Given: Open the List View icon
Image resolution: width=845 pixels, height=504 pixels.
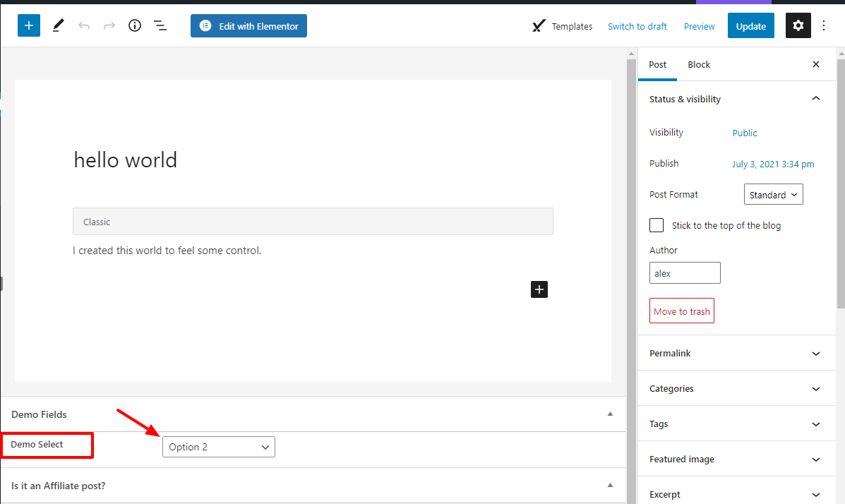Looking at the screenshot, I should 160,26.
